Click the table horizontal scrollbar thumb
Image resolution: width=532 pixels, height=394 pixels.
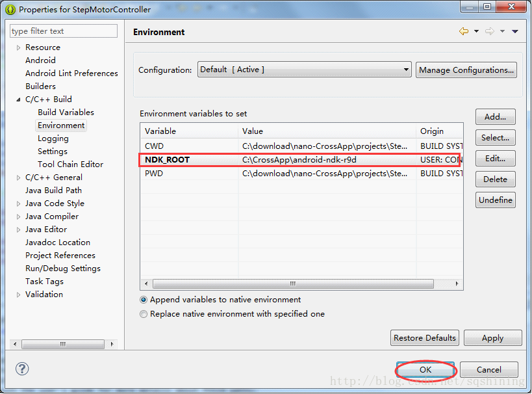pos(293,283)
